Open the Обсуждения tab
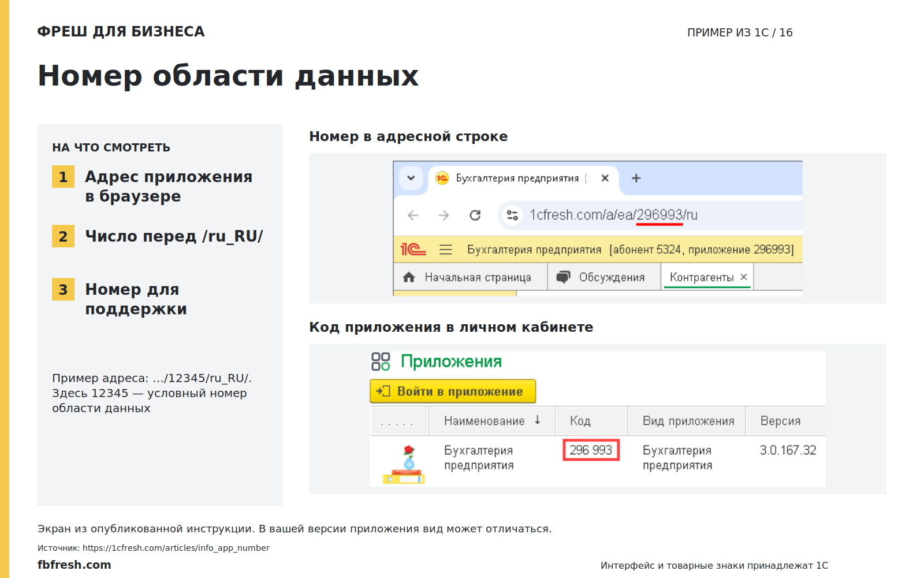Image resolution: width=924 pixels, height=578 pixels. pyautogui.click(x=604, y=277)
